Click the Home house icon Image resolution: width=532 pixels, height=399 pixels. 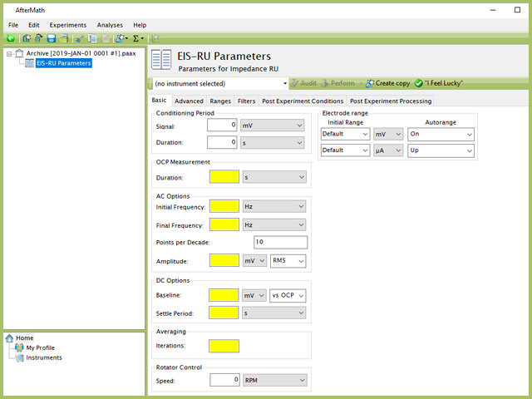9,338
